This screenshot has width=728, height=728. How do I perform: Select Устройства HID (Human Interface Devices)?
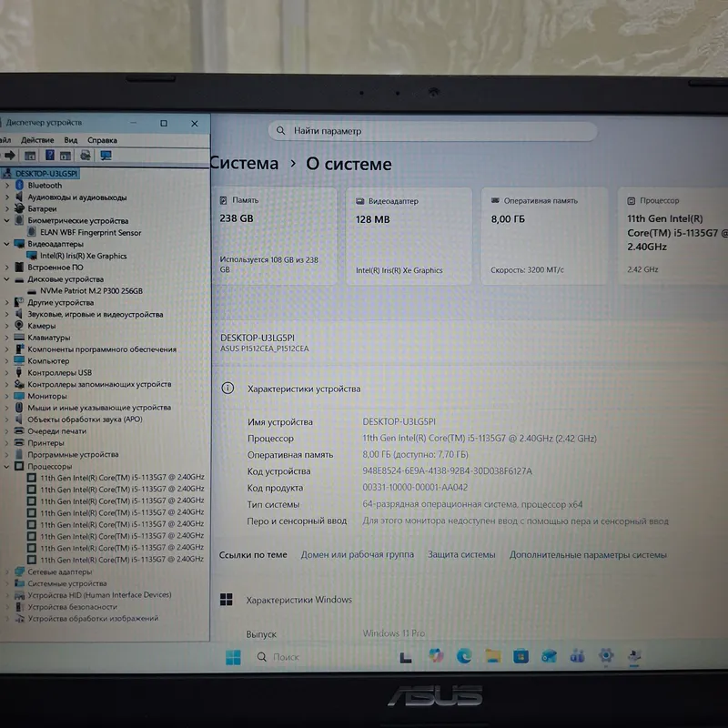(99, 595)
